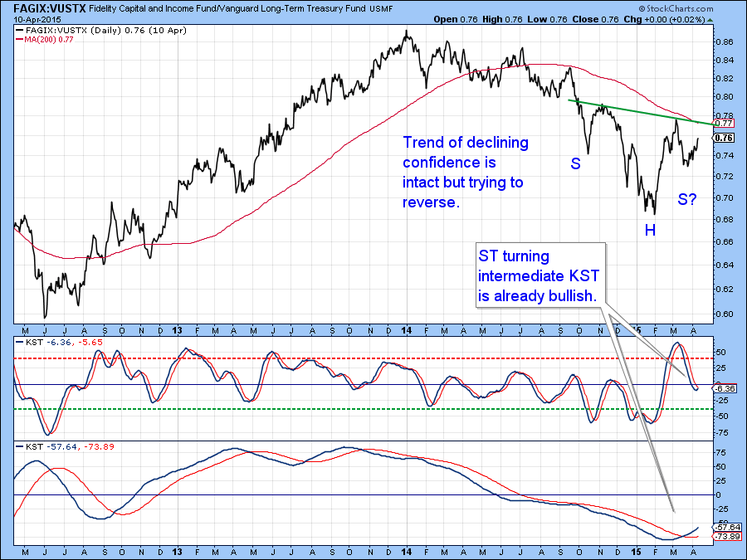The height and width of the screenshot is (560, 747).
Task: Click the right shoulder 'S?' label
Action: tap(687, 199)
